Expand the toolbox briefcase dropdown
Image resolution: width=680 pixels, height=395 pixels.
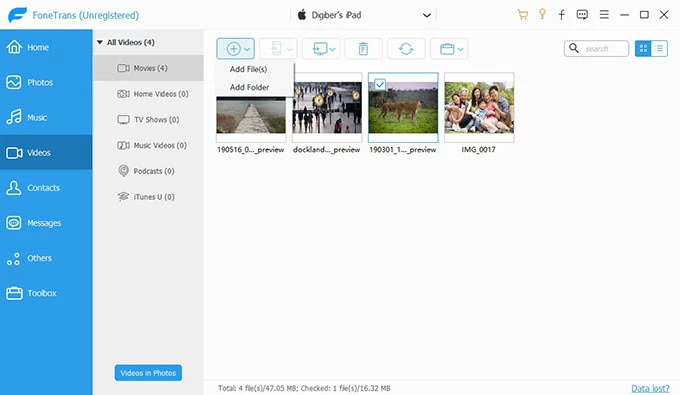pos(461,49)
